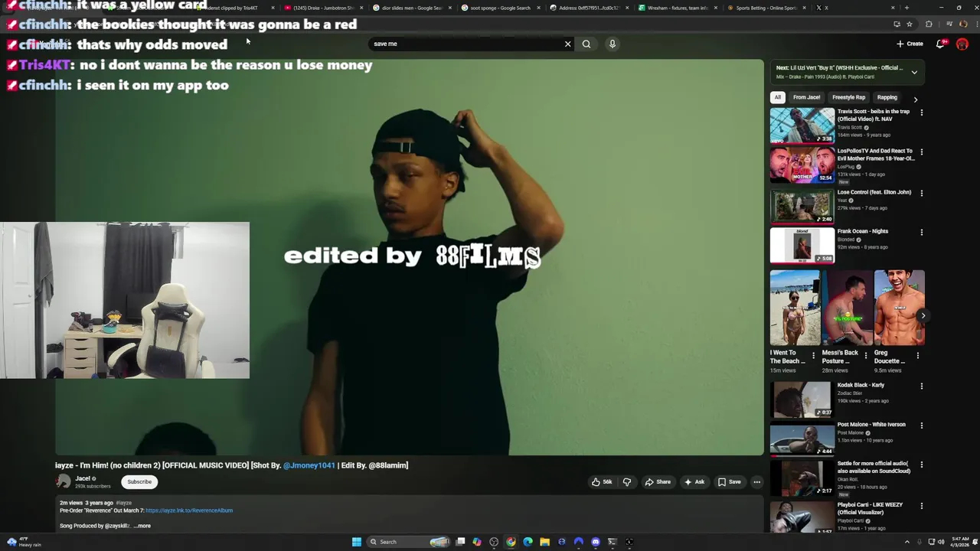Open the Terminal taskbar icon

(x=612, y=542)
